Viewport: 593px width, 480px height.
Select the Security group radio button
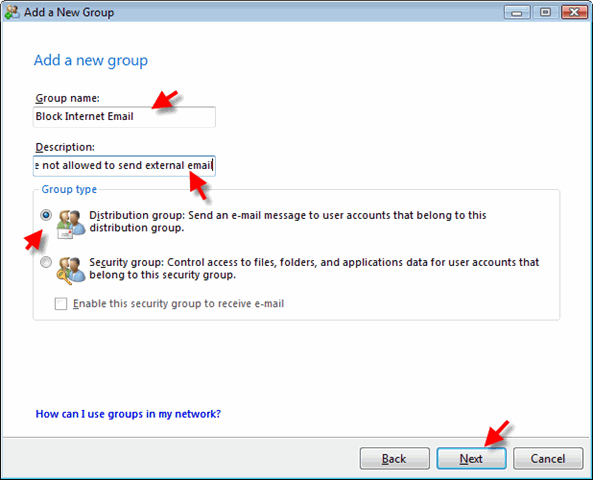tap(46, 262)
